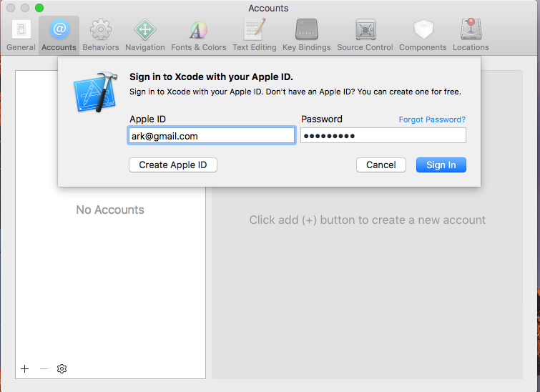This screenshot has width=540, height=392.
Task: Cancel the sign-in dialog
Action: [x=381, y=165]
